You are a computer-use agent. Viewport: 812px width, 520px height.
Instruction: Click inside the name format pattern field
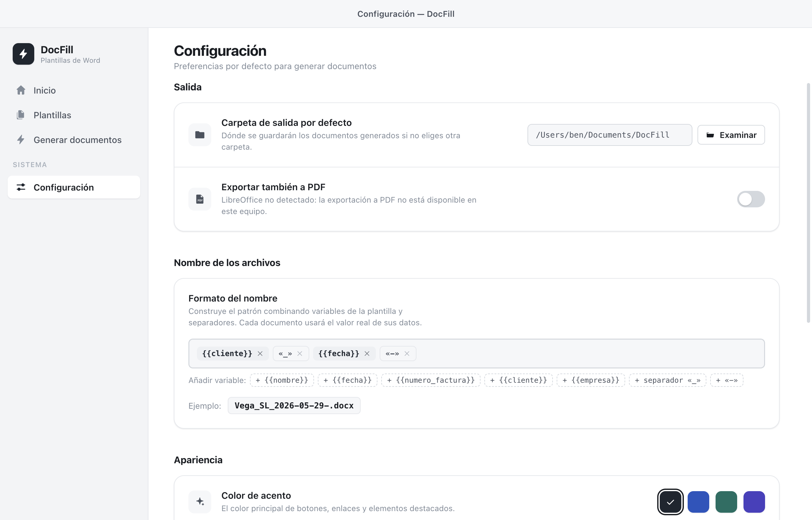click(x=476, y=354)
